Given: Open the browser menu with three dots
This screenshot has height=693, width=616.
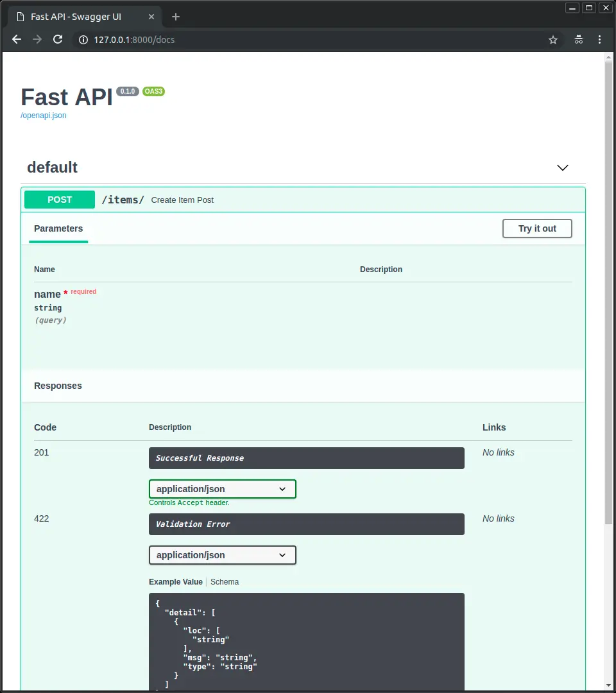Looking at the screenshot, I should click(x=599, y=39).
